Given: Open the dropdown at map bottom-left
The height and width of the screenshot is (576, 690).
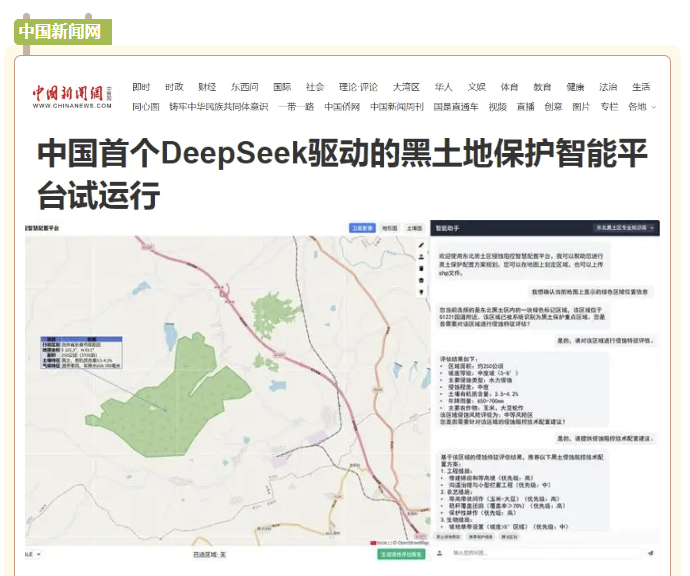Looking at the screenshot, I should click(x=33, y=553).
